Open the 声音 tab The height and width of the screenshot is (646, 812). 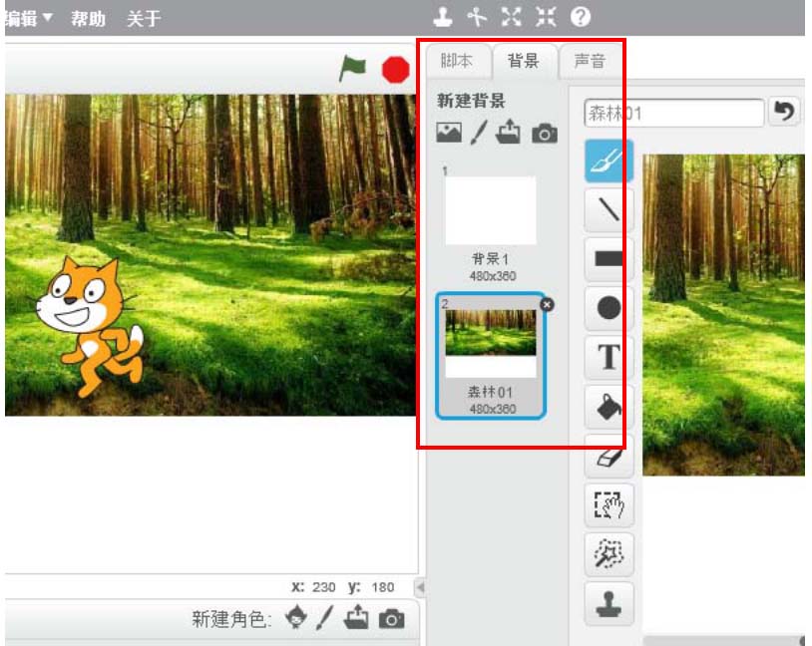[x=590, y=61]
